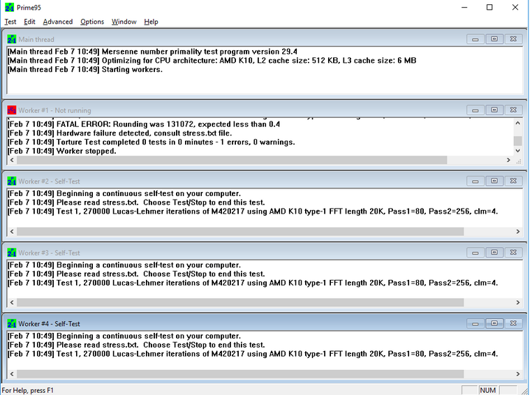Click Worker #3 Please read stress.txt line
Screen dimensions: 532x395
pyautogui.click(x=136, y=274)
